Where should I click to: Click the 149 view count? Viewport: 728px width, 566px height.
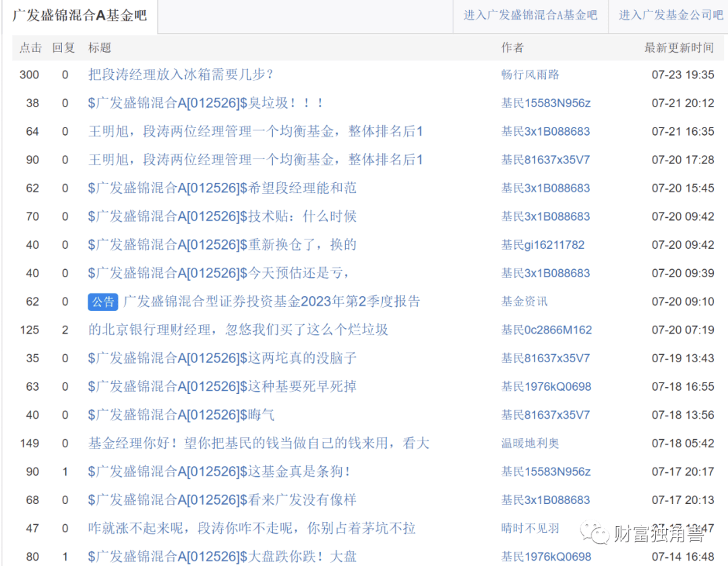click(x=29, y=443)
